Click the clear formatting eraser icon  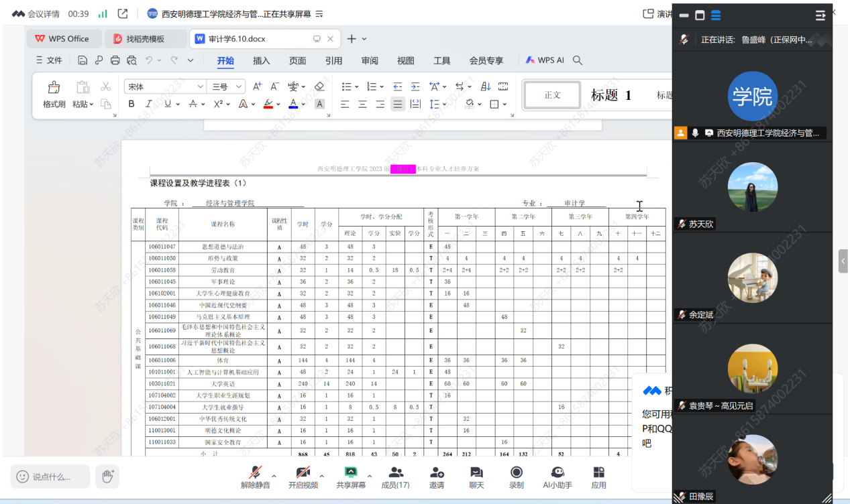(319, 86)
